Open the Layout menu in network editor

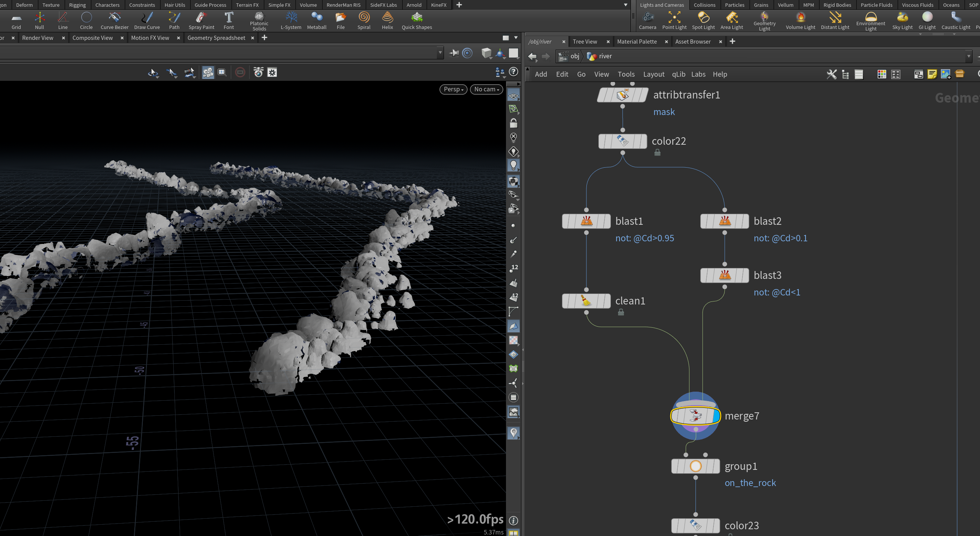point(654,74)
